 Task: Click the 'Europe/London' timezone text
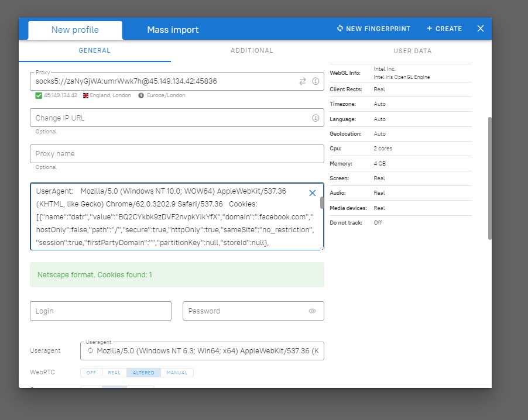166,95
